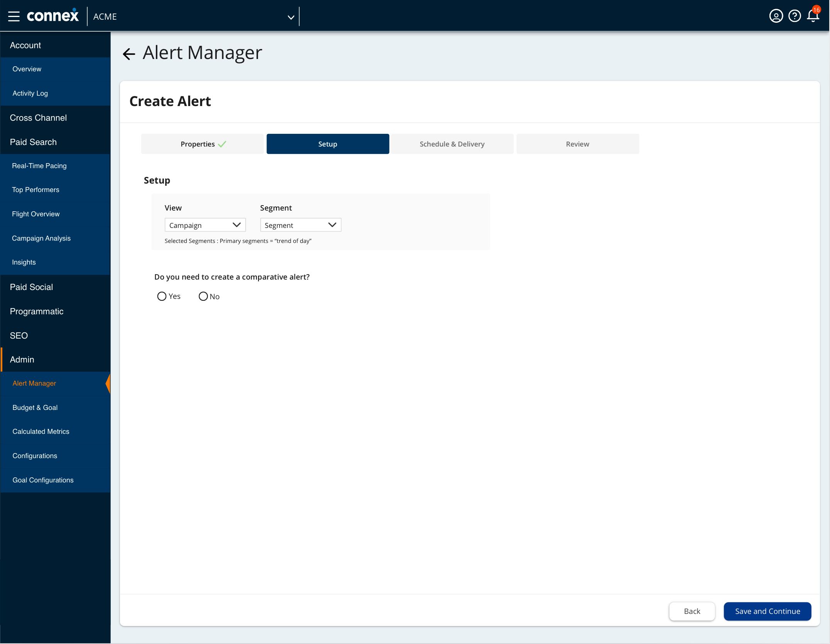Viewport: 830px width, 644px height.
Task: Expand the Programmatic section
Action: (x=56, y=311)
